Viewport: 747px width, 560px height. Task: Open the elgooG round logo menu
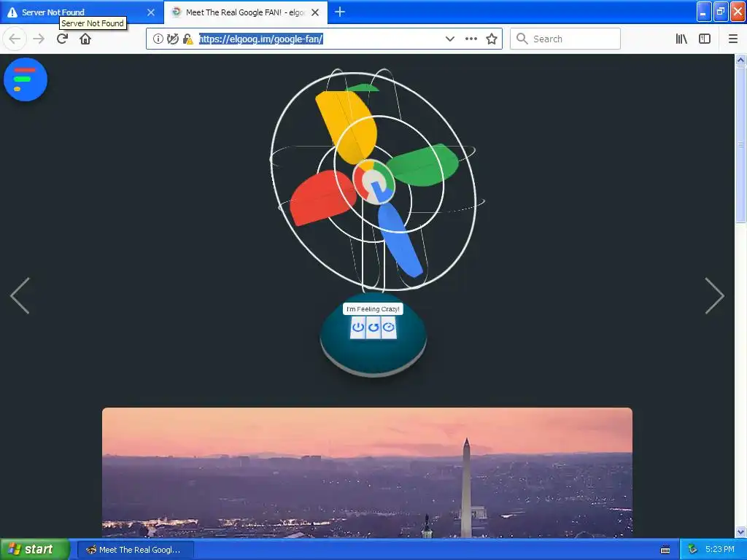pyautogui.click(x=26, y=79)
